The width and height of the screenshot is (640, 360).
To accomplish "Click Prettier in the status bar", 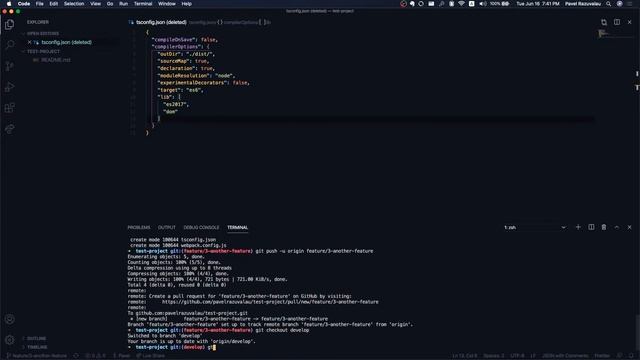I will coord(602,356).
